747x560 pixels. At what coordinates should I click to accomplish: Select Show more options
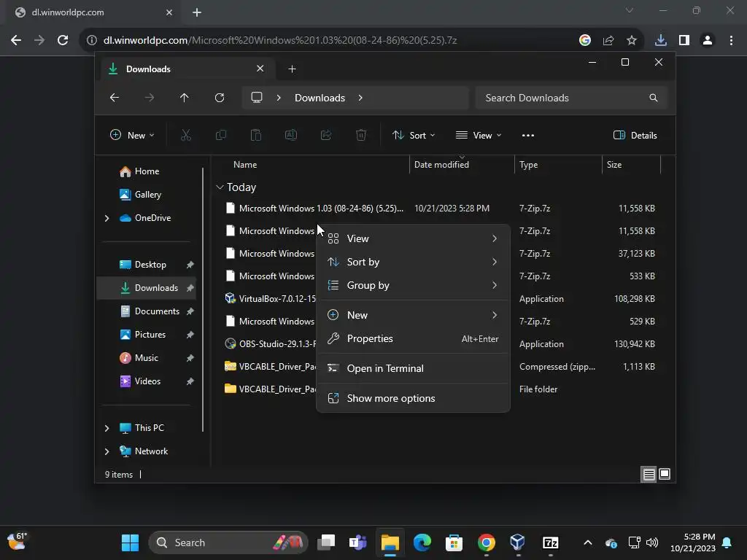[413, 399]
